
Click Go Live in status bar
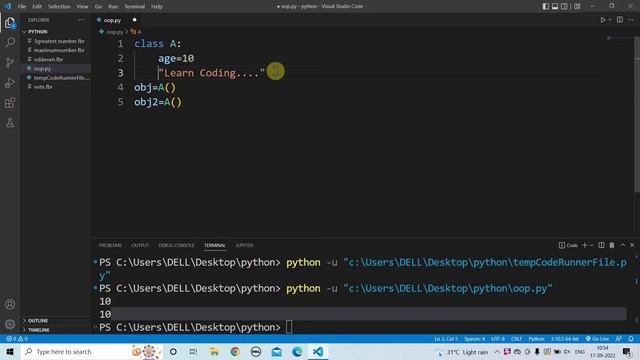point(598,339)
